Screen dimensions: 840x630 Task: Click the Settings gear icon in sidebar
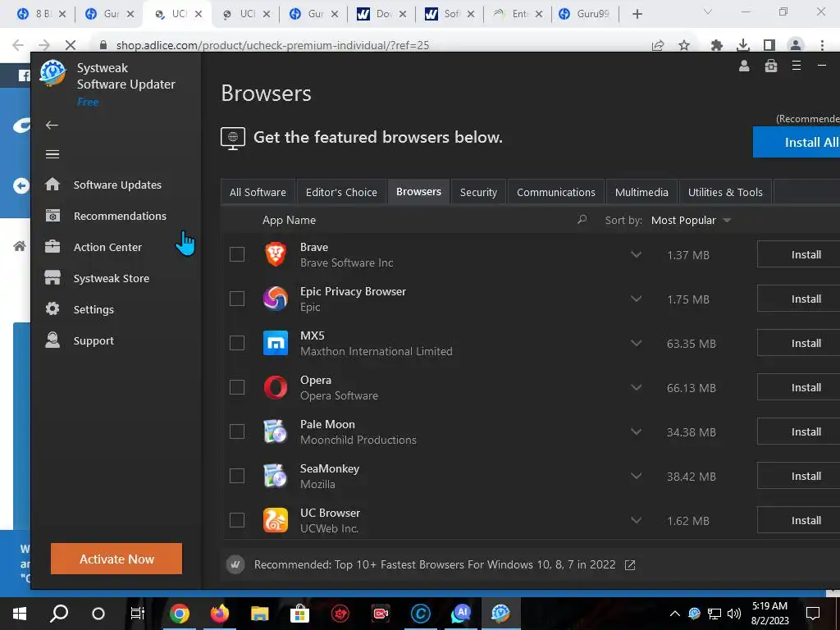(52, 308)
